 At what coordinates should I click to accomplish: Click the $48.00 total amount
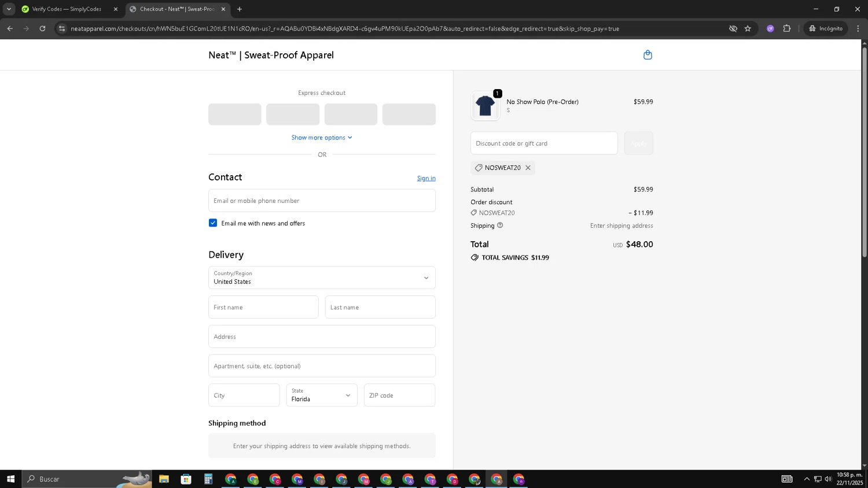[x=639, y=245]
